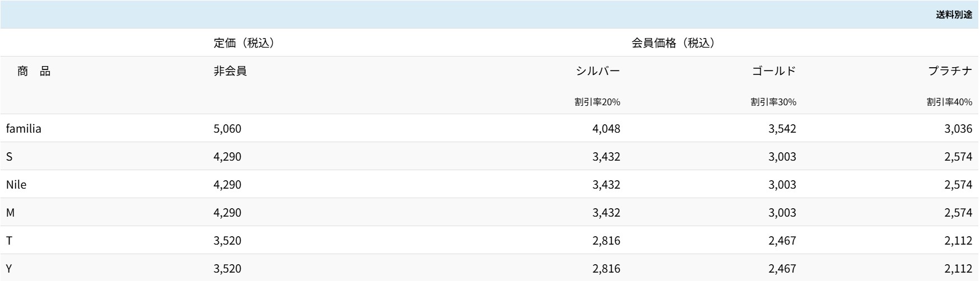
Task: Click the T product row label
Action: tap(9, 241)
